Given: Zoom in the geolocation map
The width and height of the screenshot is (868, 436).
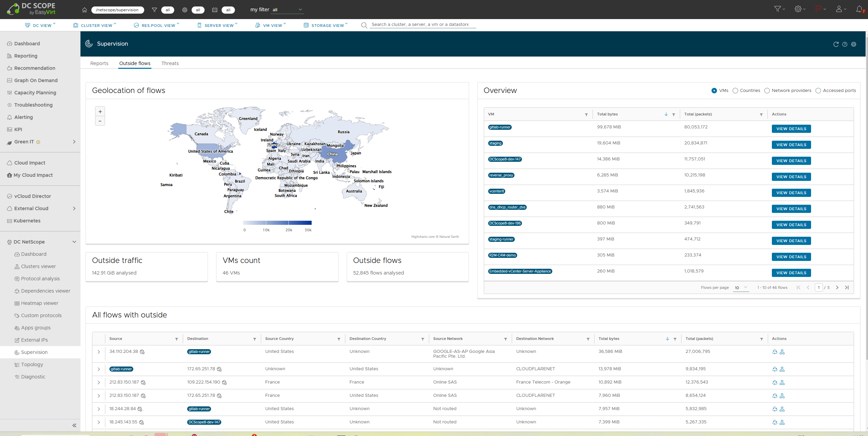Looking at the screenshot, I should point(100,111).
